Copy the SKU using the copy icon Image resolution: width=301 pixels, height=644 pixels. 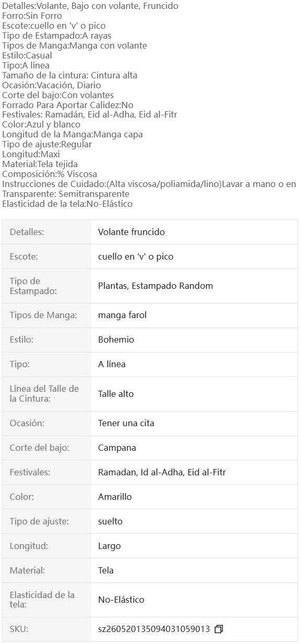point(219,629)
